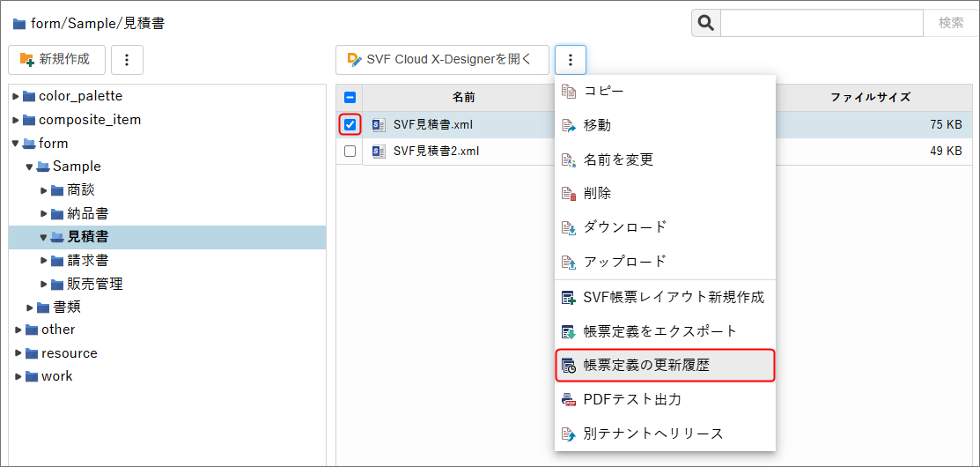The width and height of the screenshot is (980, 467).
Task: Click the 新規作成 button
Action: click(57, 60)
